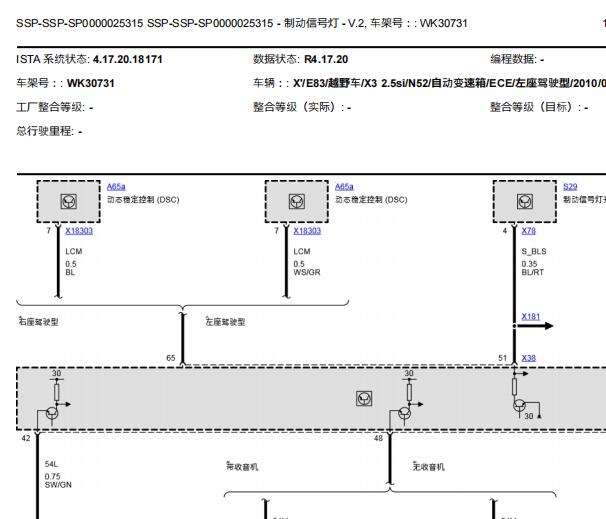606x519 pixels.
Task: Click the component symbol in the DSC box for right-hand drive
Action: point(68,201)
